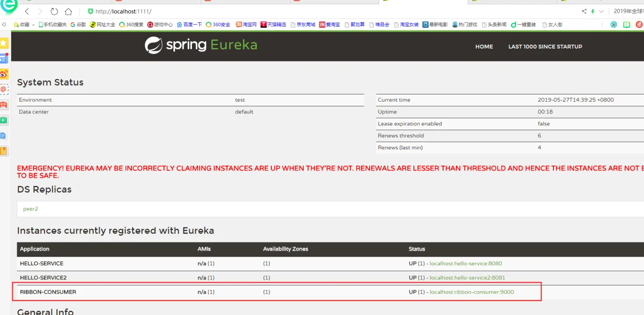Click the browser forward arrow
644x315 pixels.
tap(40, 12)
